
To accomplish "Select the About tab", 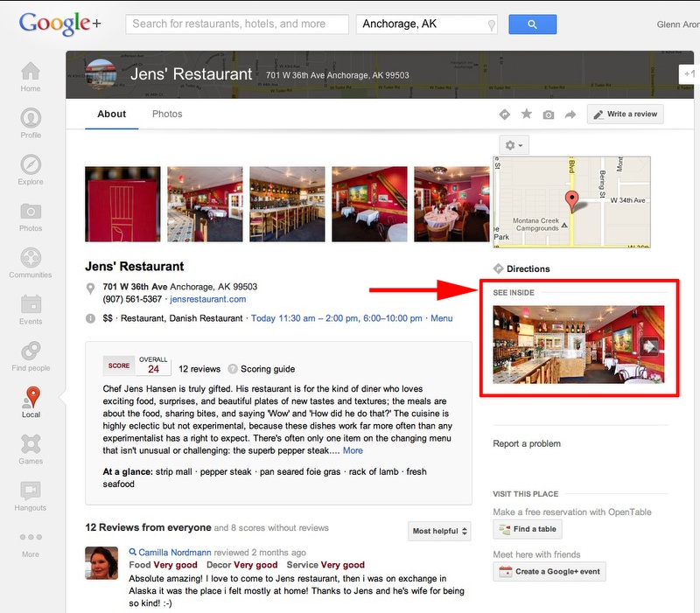I will [112, 114].
